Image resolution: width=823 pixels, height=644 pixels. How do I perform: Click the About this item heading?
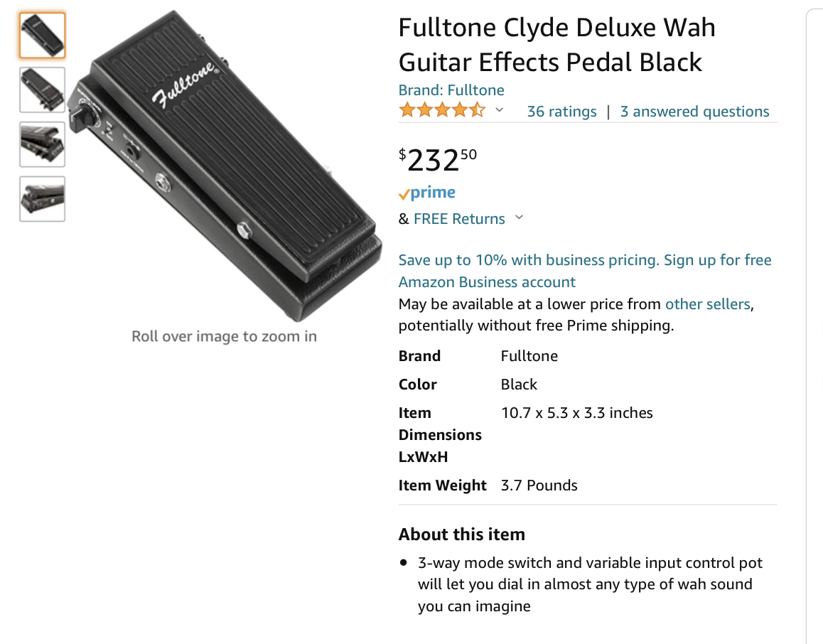462,535
